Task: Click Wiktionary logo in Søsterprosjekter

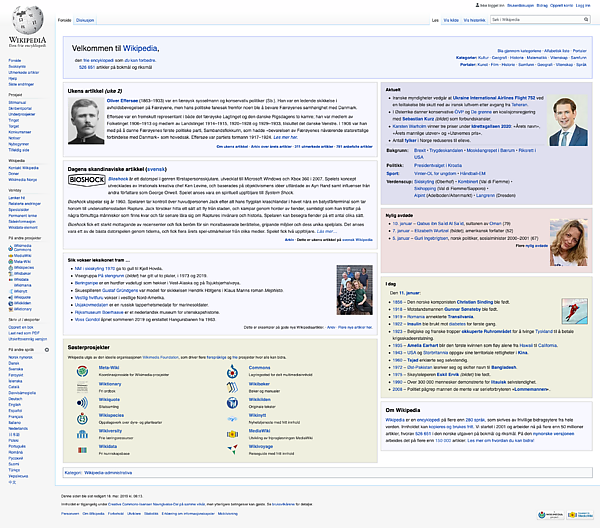Action: tap(82, 387)
